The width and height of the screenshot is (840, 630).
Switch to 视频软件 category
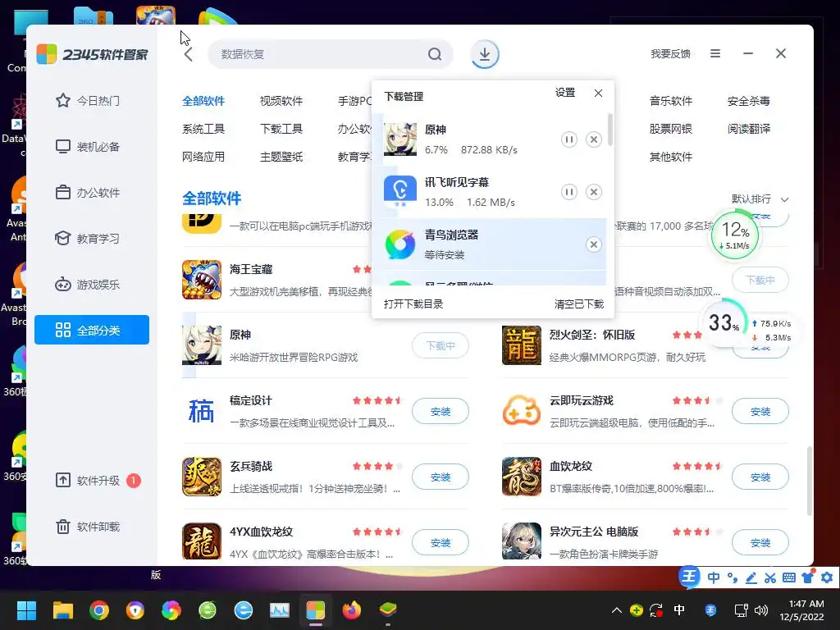click(x=281, y=101)
